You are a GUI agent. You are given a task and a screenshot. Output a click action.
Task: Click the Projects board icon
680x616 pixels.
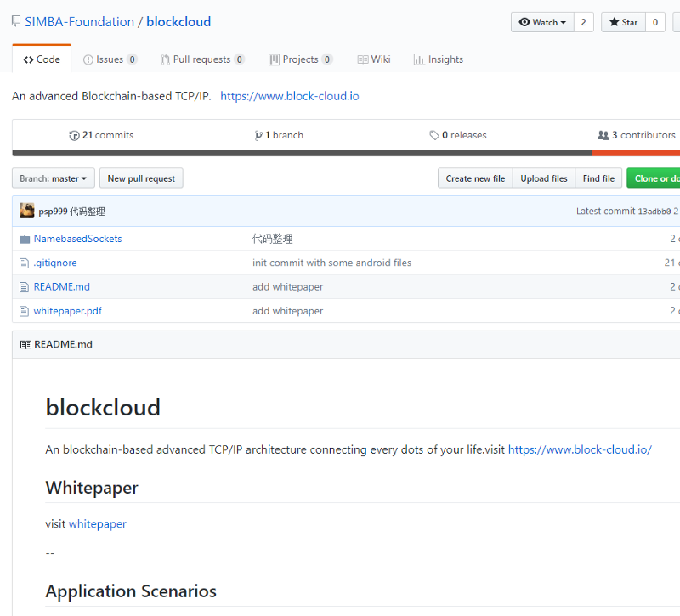coord(274,59)
